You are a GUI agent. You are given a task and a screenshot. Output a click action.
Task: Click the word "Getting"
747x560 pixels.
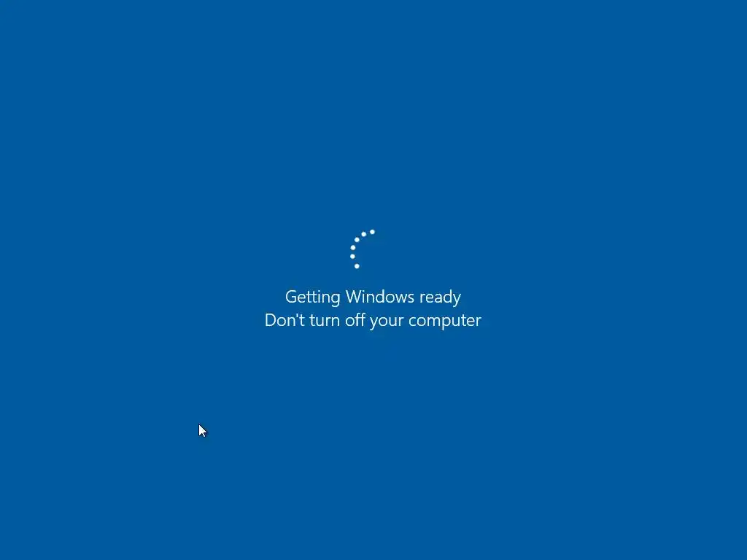tap(312, 297)
